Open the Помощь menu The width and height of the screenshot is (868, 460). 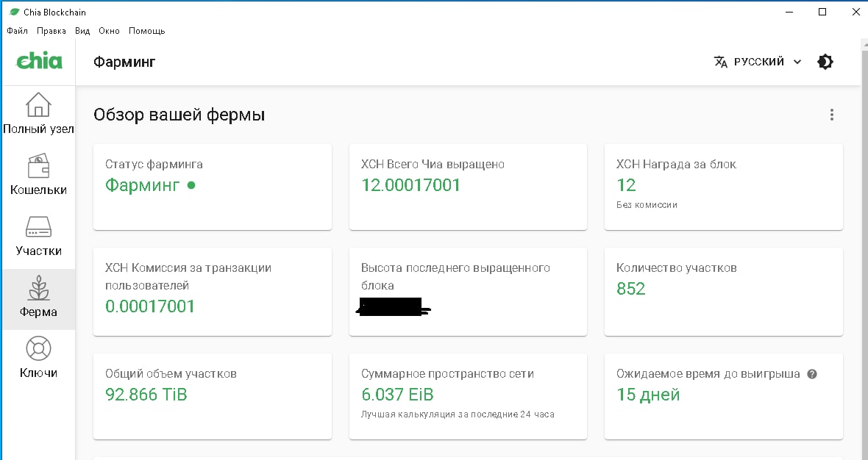click(146, 31)
